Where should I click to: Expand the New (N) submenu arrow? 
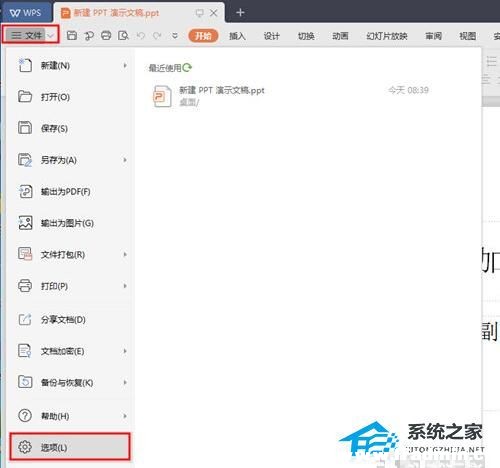point(125,66)
